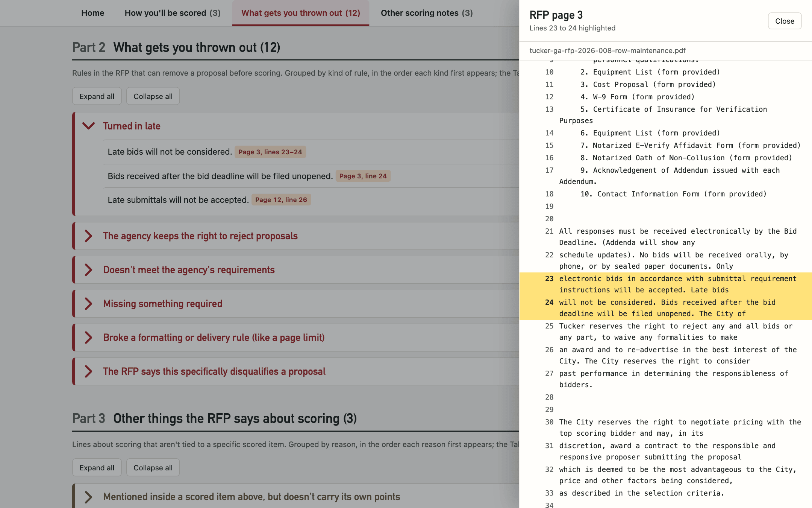Click 'Late bids will not be considered.' text

tap(170, 152)
